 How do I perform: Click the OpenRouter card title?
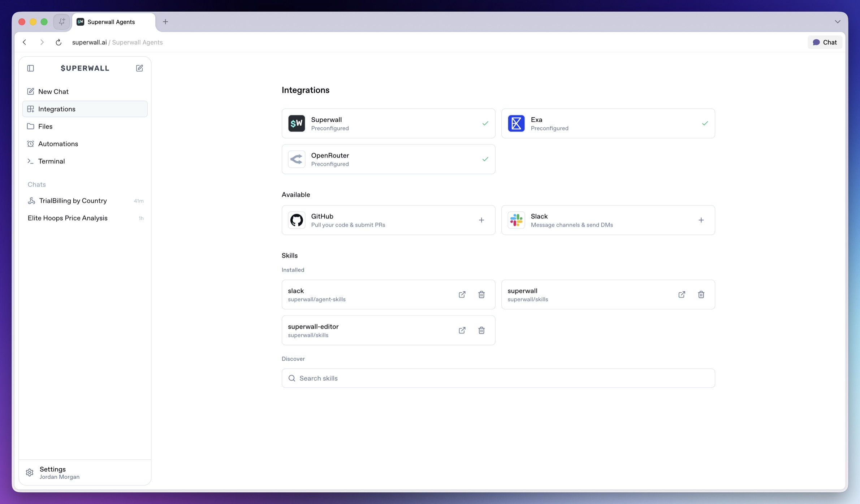(x=330, y=155)
